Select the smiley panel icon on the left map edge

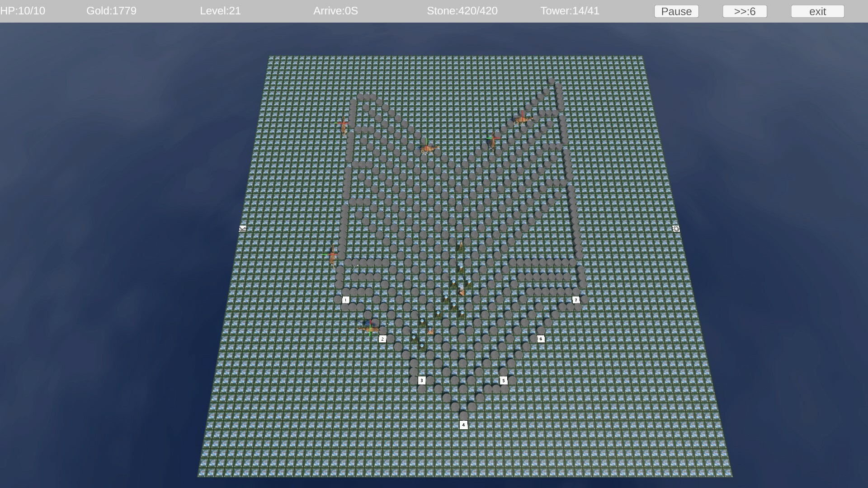click(x=242, y=229)
